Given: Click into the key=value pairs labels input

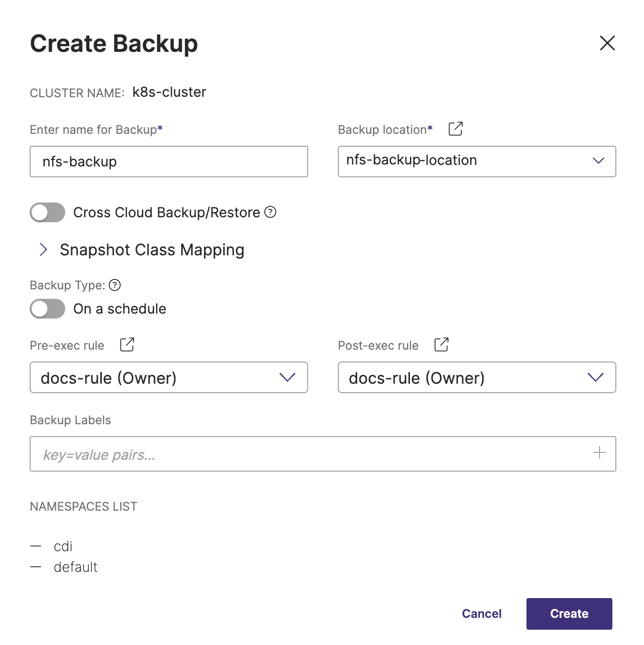Looking at the screenshot, I should [306, 454].
